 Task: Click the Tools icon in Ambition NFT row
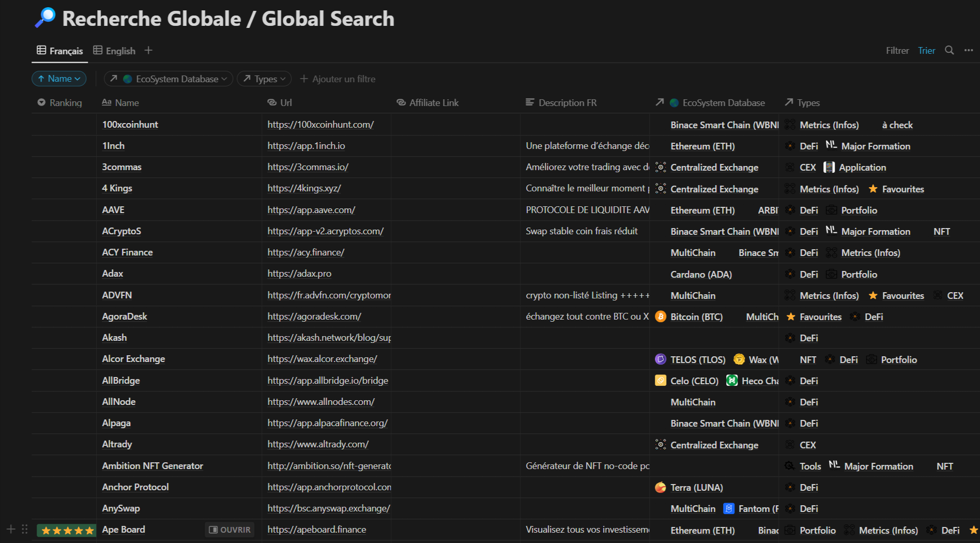[790, 465]
